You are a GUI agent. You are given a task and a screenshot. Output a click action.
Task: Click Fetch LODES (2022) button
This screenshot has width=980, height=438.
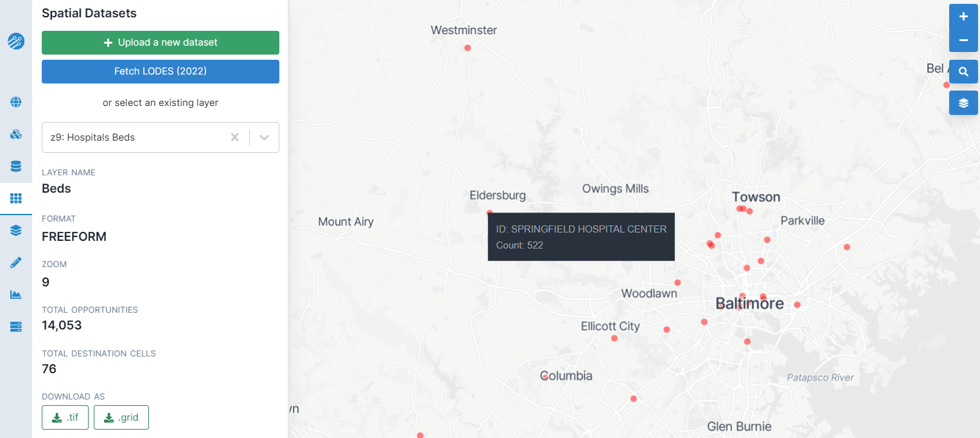[161, 71]
